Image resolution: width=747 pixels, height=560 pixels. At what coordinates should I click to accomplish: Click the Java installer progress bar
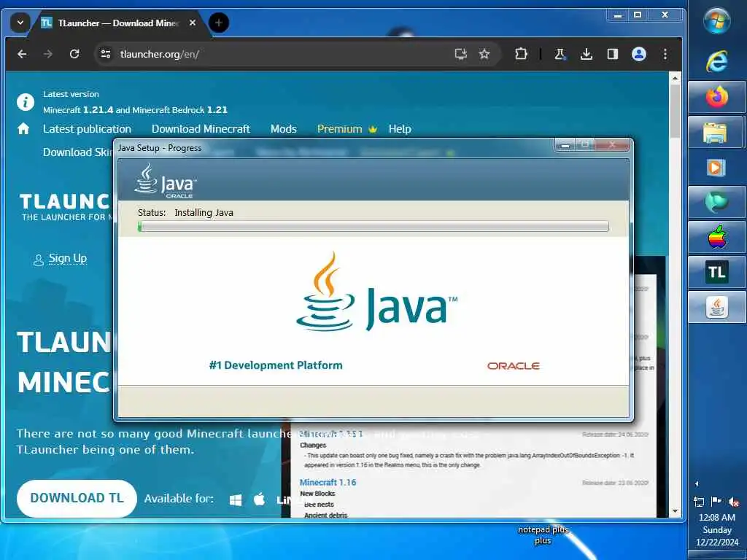(373, 226)
